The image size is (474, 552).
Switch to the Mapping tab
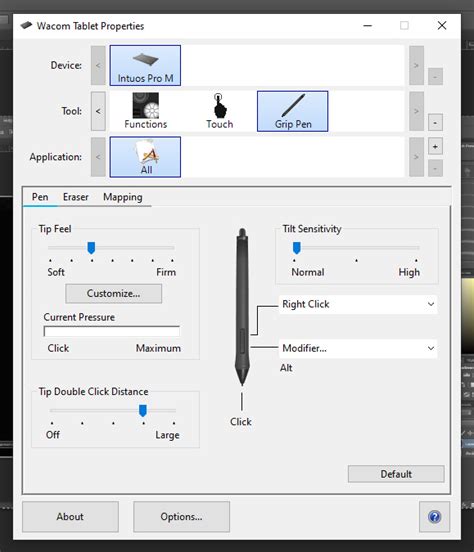coord(123,197)
